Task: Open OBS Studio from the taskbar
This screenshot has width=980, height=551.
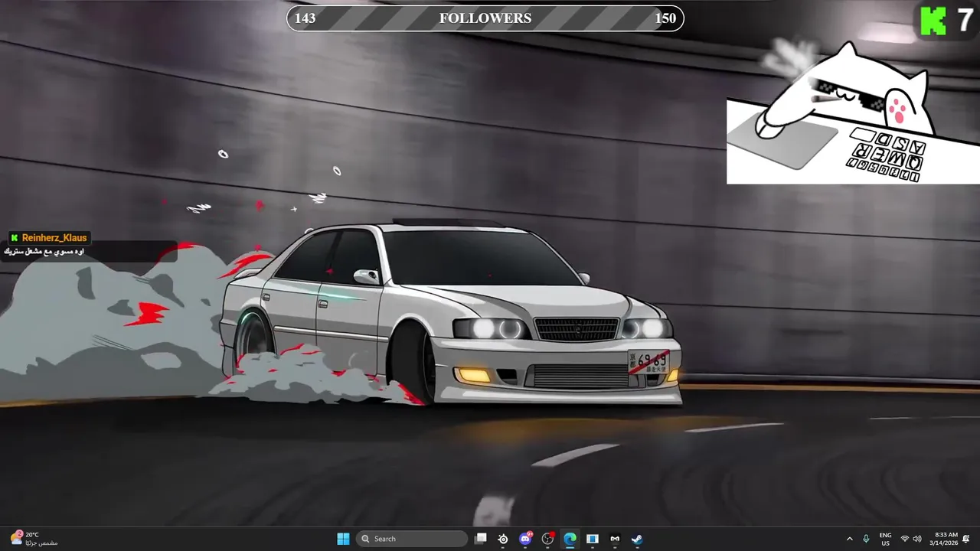Action: (x=547, y=539)
